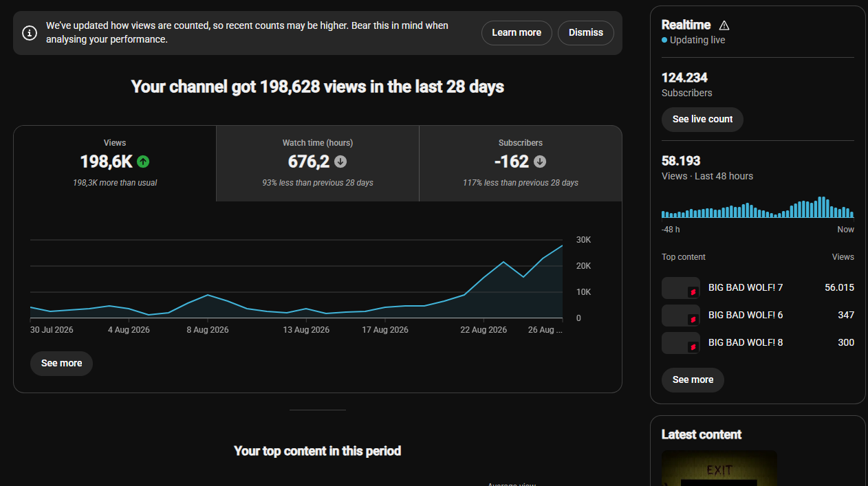The image size is (868, 486).
Task: Open the Learn more link in banner
Action: coord(517,33)
